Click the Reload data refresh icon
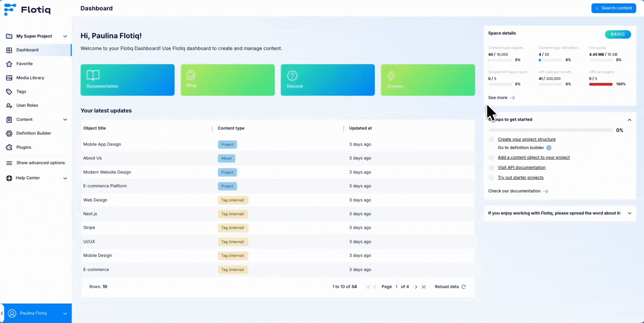The height and width of the screenshot is (323, 644). [x=464, y=287]
